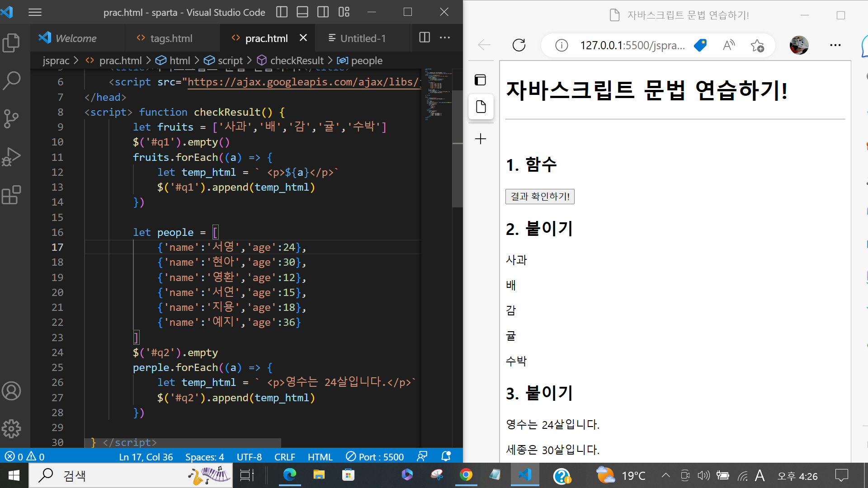Refresh the Edge browser page
This screenshot has width=868, height=488.
click(519, 45)
